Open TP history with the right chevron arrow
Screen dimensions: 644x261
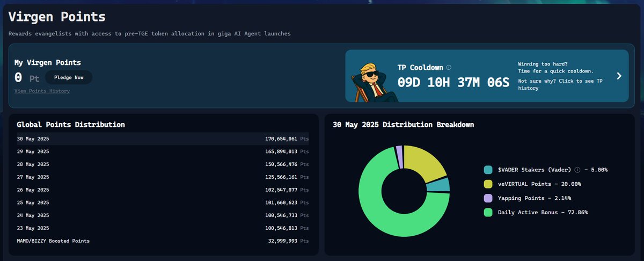[619, 76]
